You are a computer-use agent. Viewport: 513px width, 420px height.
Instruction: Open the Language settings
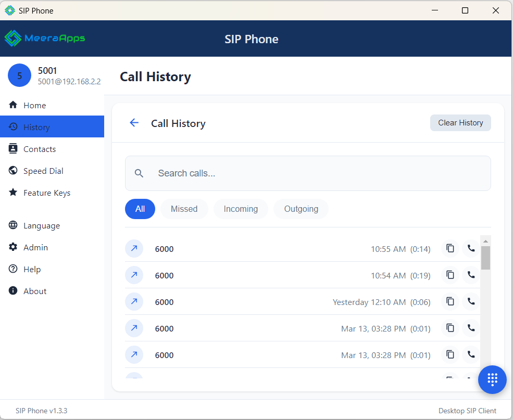pyautogui.click(x=42, y=225)
